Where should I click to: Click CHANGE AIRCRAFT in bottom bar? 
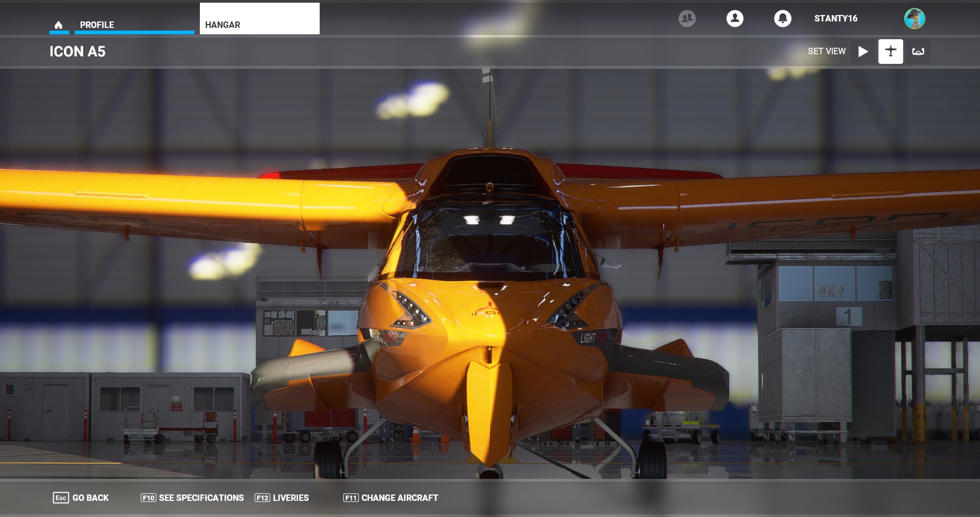pos(399,498)
